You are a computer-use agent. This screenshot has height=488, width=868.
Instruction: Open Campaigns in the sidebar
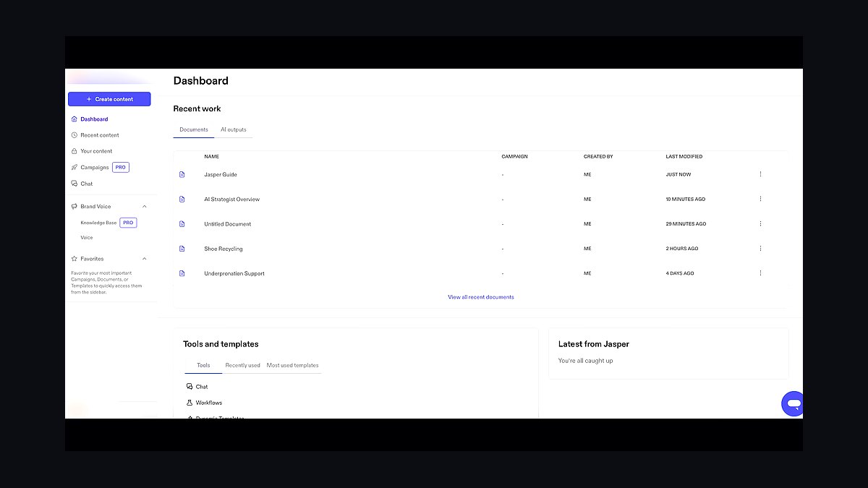(x=95, y=167)
